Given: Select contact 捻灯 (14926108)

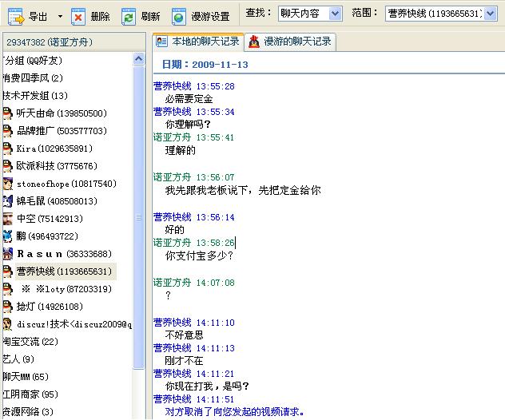Looking at the screenshot, I should pyautogui.click(x=50, y=307).
